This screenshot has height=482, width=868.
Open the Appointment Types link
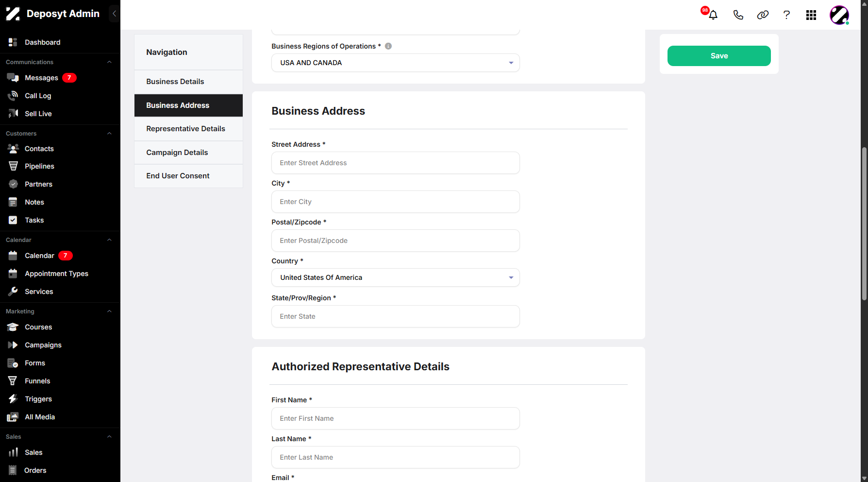pyautogui.click(x=56, y=274)
